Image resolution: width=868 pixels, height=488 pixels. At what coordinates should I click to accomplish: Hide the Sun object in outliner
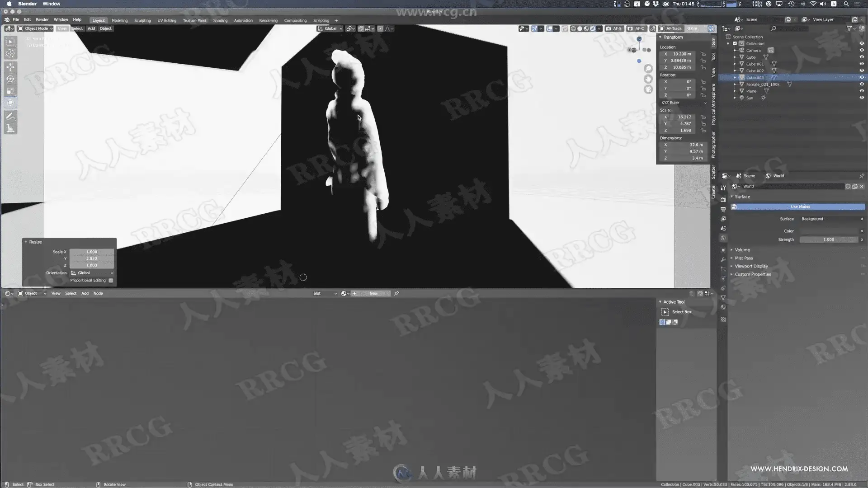[x=862, y=98]
